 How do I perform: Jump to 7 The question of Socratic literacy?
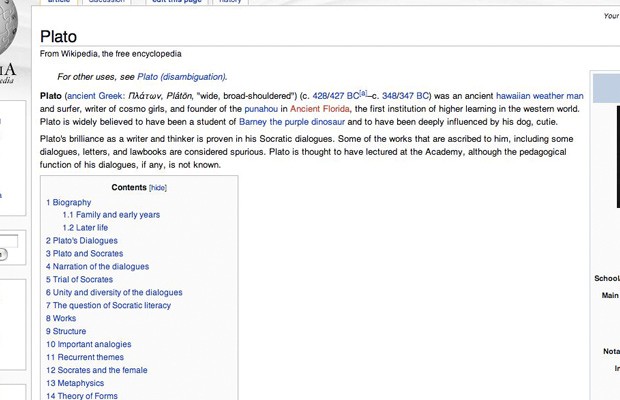pyautogui.click(x=108, y=305)
